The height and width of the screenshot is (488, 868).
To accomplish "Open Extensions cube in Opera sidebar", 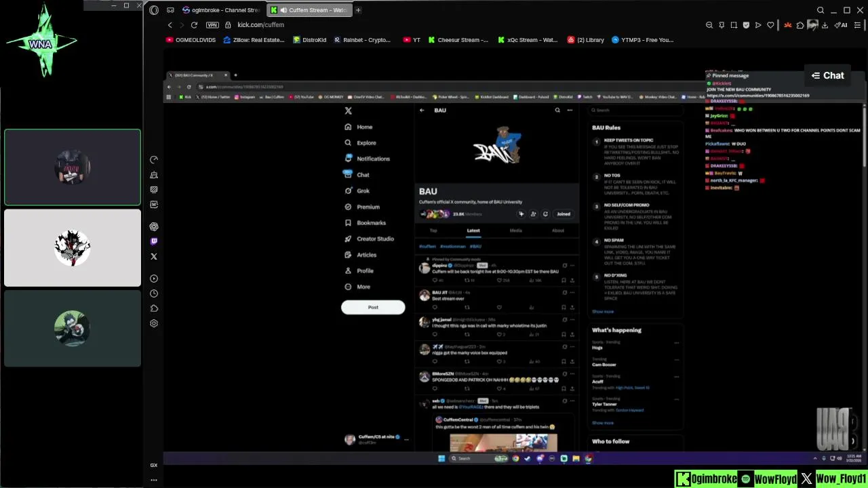I will [x=154, y=308].
